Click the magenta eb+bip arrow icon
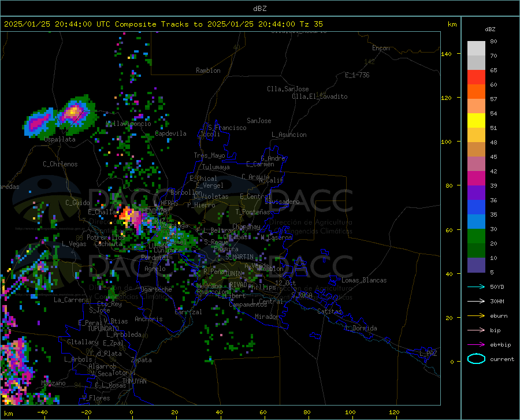The width and height of the screenshot is (520, 420). click(x=476, y=345)
